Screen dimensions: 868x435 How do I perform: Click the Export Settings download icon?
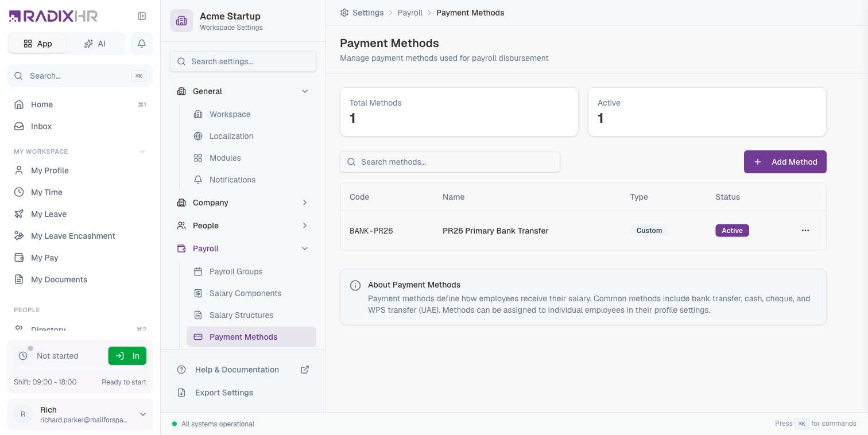(181, 393)
